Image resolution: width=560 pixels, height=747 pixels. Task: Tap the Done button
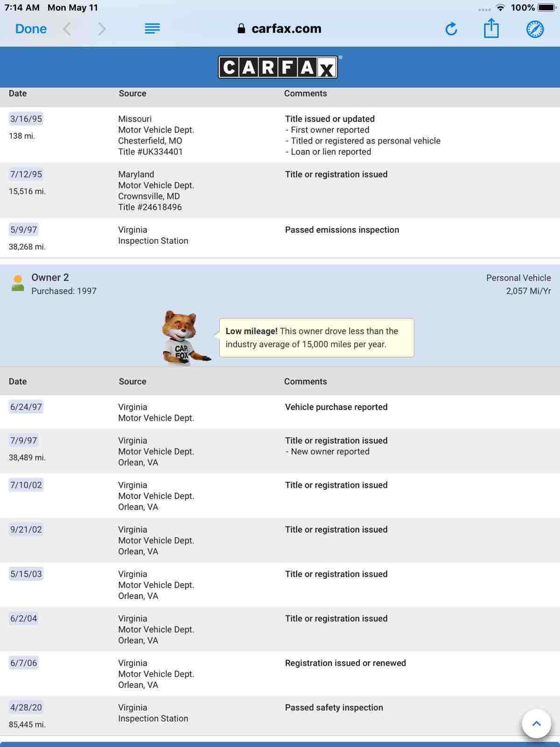click(31, 29)
